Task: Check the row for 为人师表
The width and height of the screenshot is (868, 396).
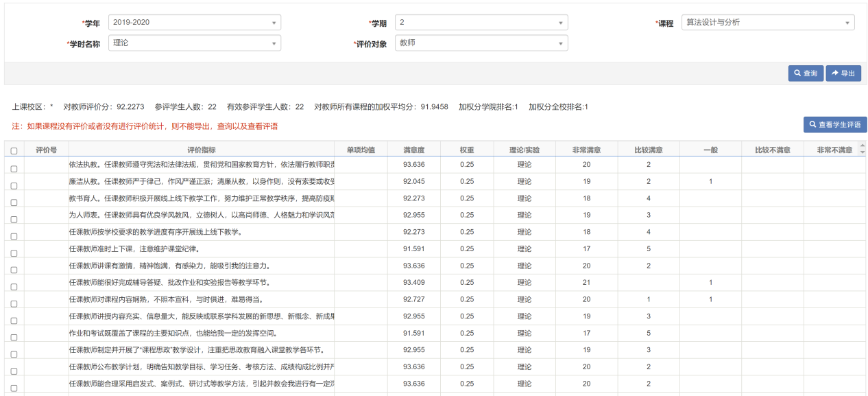Action: point(14,220)
